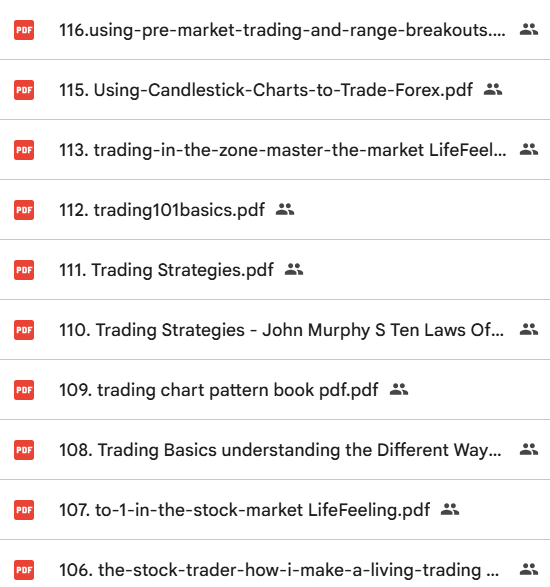Viewport: 550px width, 587px height.
Task: Click shared people icon on 113. trading-in-the-zone row
Action: point(529,149)
